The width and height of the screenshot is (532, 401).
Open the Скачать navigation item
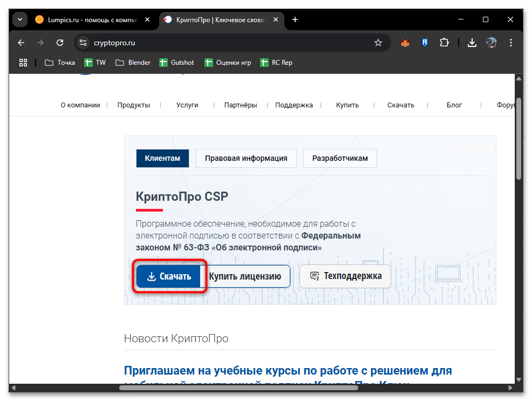tap(401, 105)
